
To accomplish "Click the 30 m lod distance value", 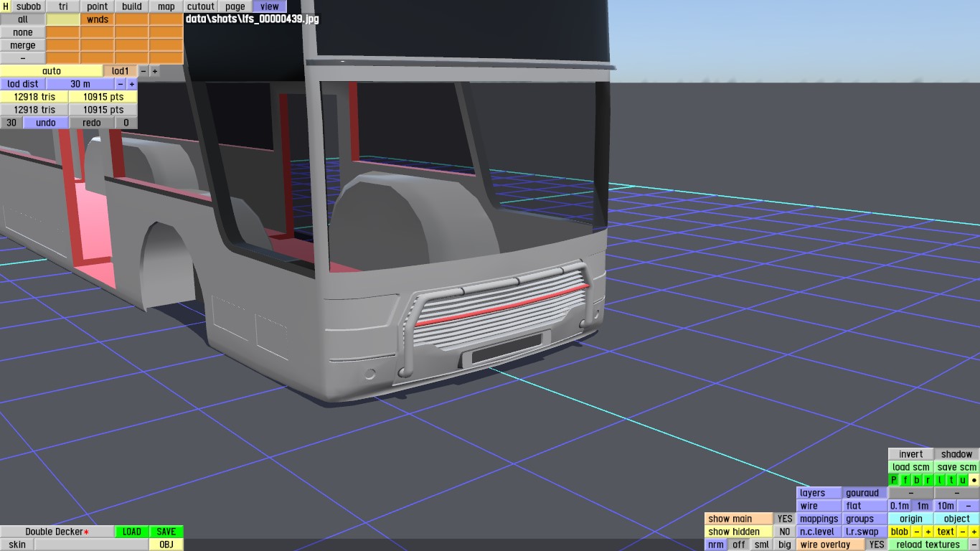I will point(80,84).
